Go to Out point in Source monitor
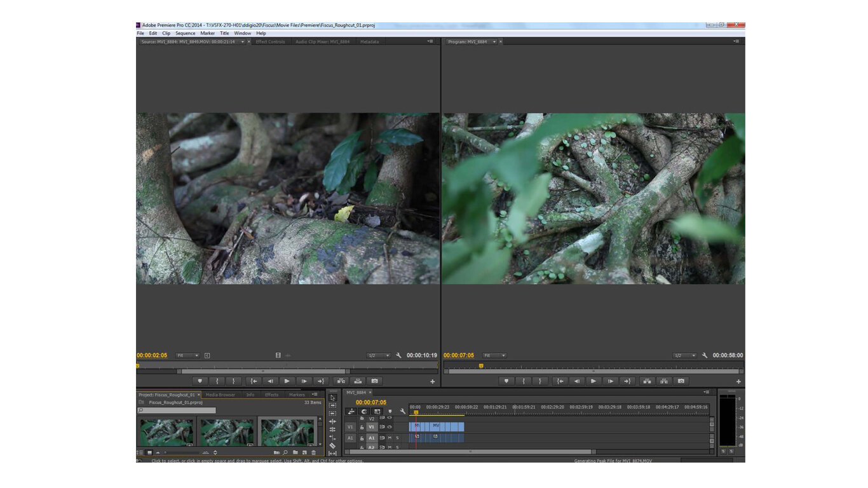Viewport: 868px width, 488px height. [x=320, y=381]
